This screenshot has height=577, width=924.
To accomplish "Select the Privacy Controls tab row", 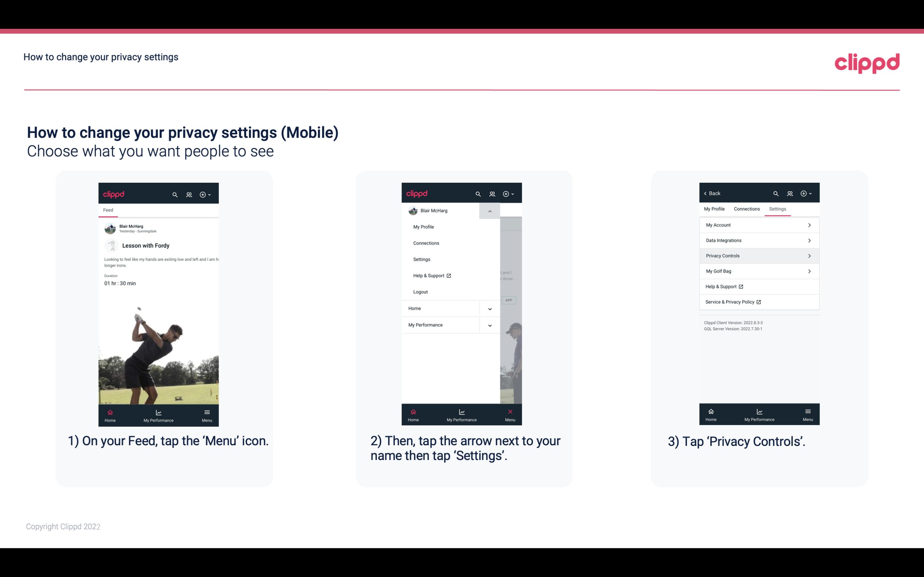I will pos(758,256).
